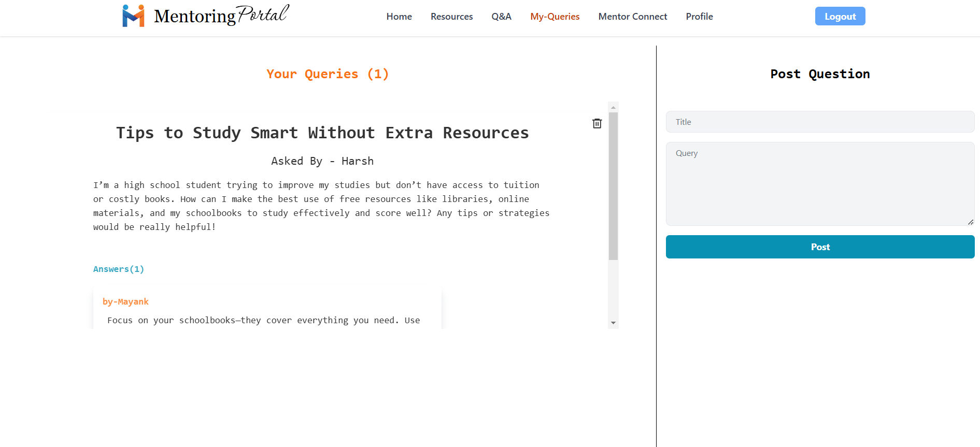This screenshot has height=447, width=980.
Task: Click the 'Post Question' heading
Action: point(820,74)
